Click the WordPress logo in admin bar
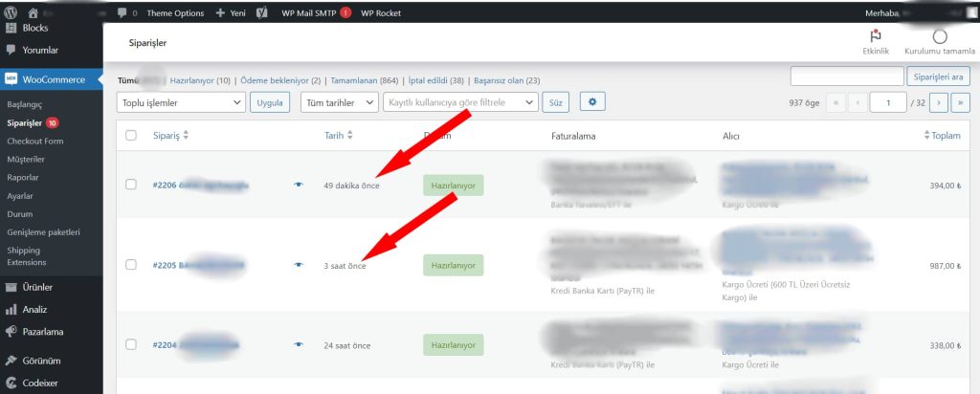 11,13
